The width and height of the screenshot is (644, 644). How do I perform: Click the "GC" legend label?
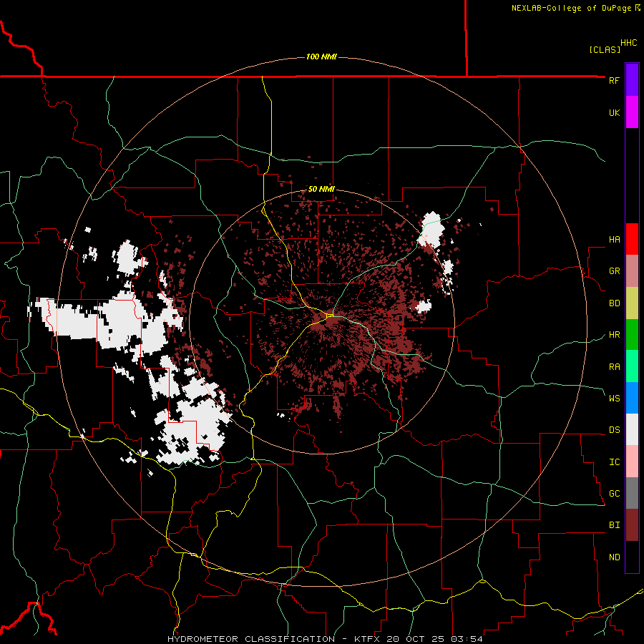614,494
